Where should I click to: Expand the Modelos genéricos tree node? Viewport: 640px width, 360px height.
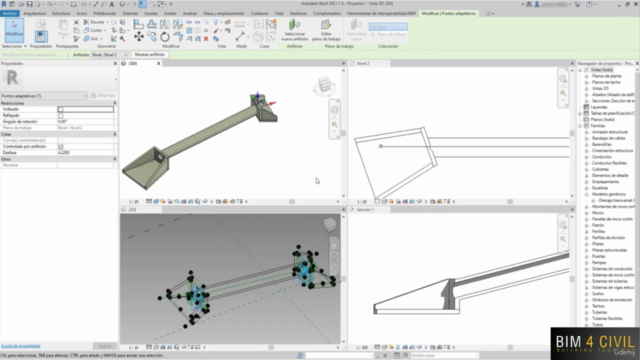[x=587, y=194]
